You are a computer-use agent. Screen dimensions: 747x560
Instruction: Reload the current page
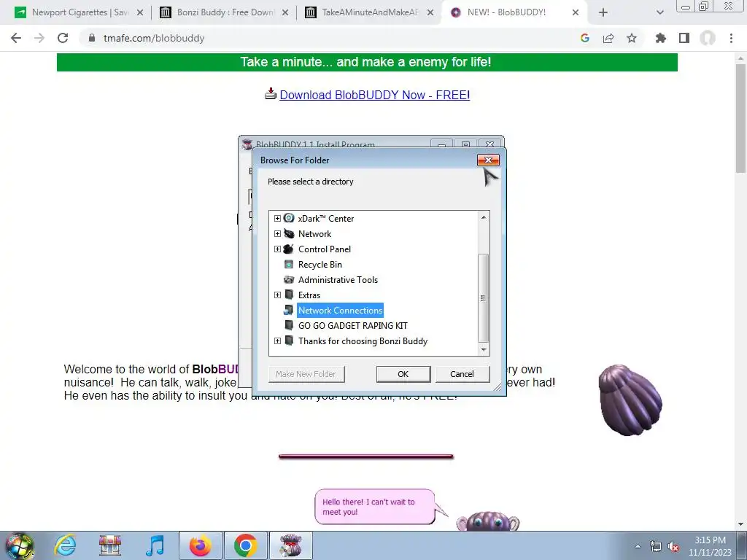(63, 38)
